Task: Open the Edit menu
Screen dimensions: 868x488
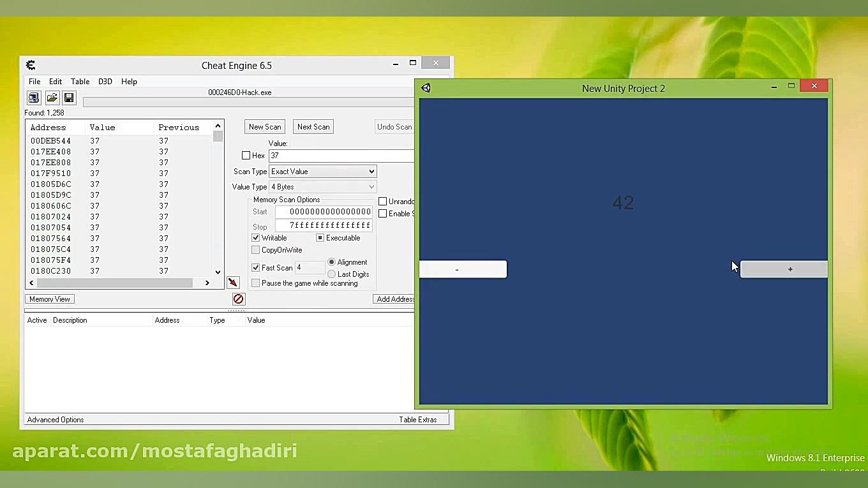Action: [56, 82]
